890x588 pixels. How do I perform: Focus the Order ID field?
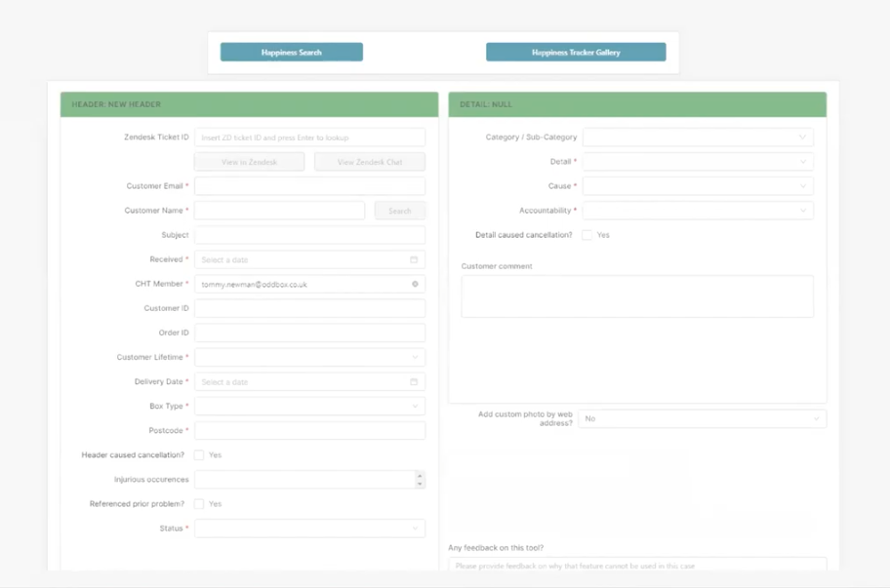coord(310,333)
